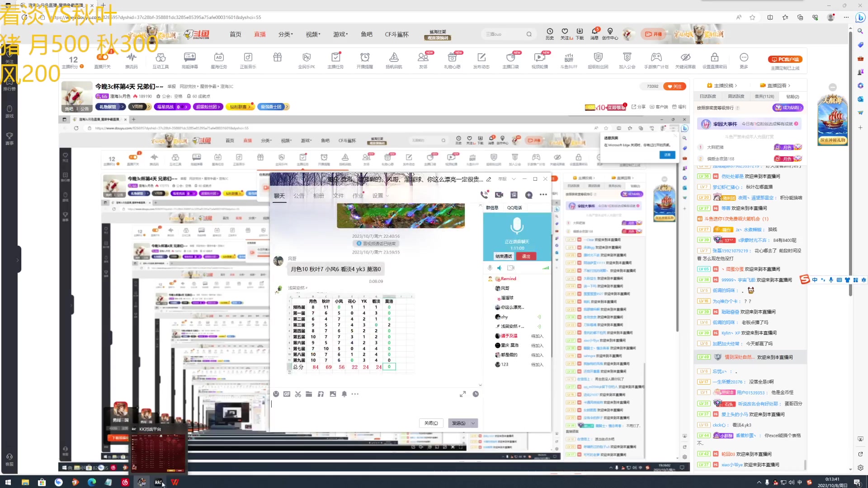Click the emoji icon in QQ chat toolbar
This screenshot has width=868, height=488.
coord(276,394)
